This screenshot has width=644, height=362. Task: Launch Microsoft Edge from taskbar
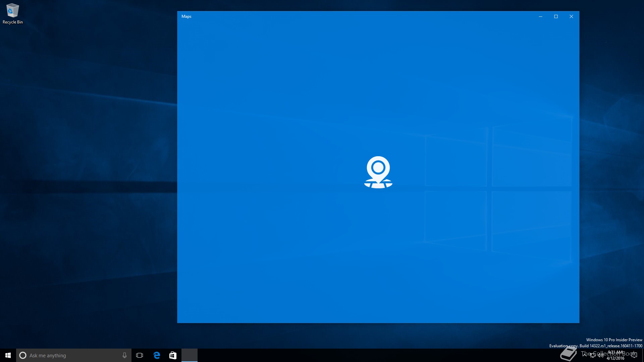coord(157,355)
